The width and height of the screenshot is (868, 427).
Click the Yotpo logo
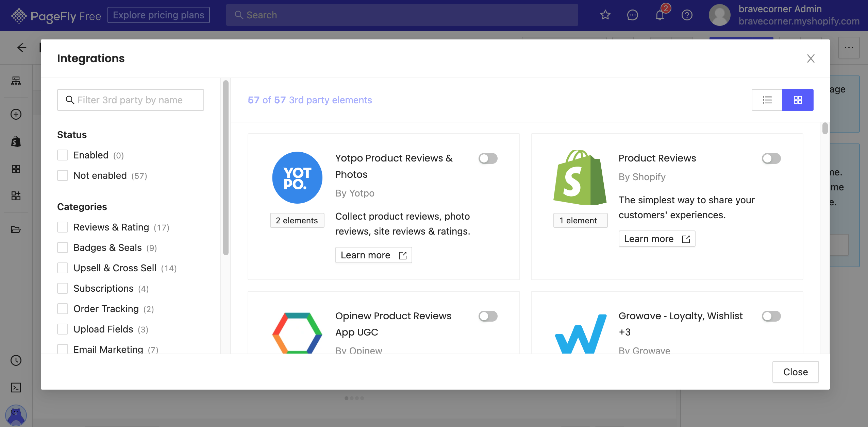click(x=297, y=177)
